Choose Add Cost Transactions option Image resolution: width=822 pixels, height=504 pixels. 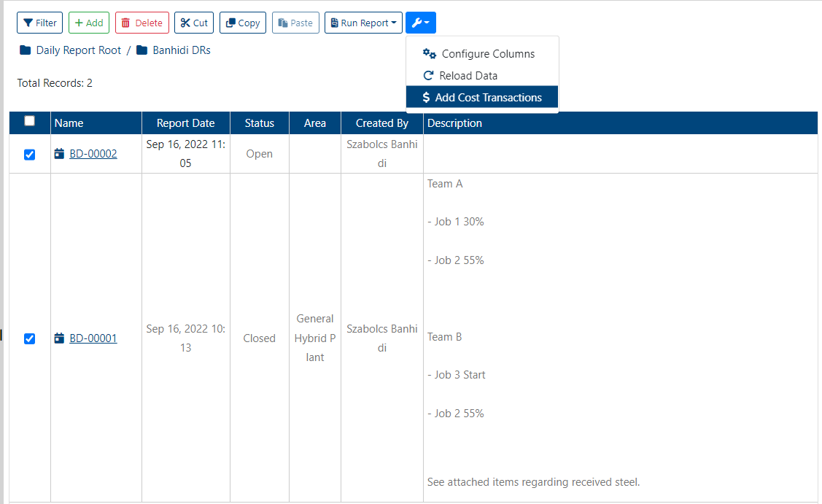[x=482, y=98]
